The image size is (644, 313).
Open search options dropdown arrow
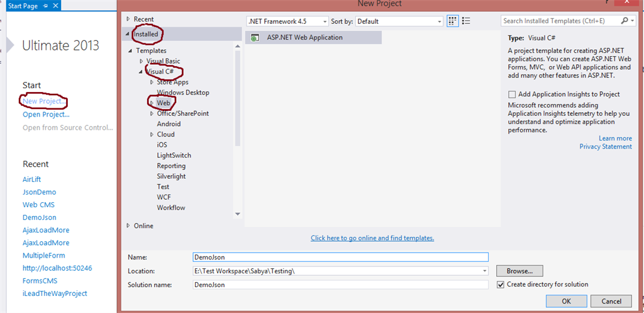(633, 21)
